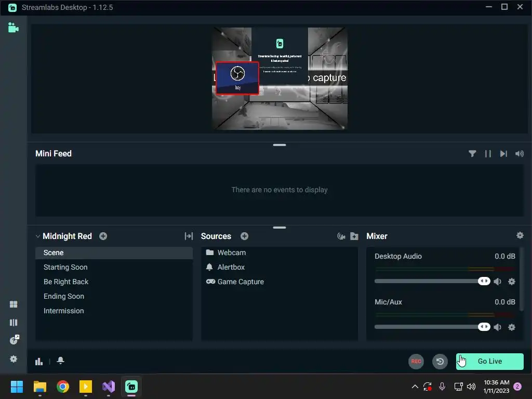Screen dimensions: 532x399
Task: Select the Scene item in scenes list
Action: pos(114,253)
